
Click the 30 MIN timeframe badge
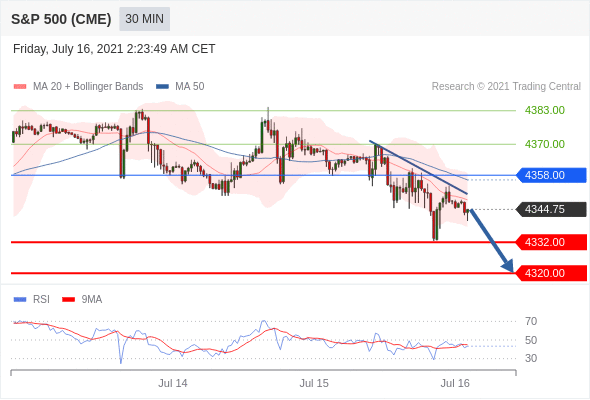point(144,19)
